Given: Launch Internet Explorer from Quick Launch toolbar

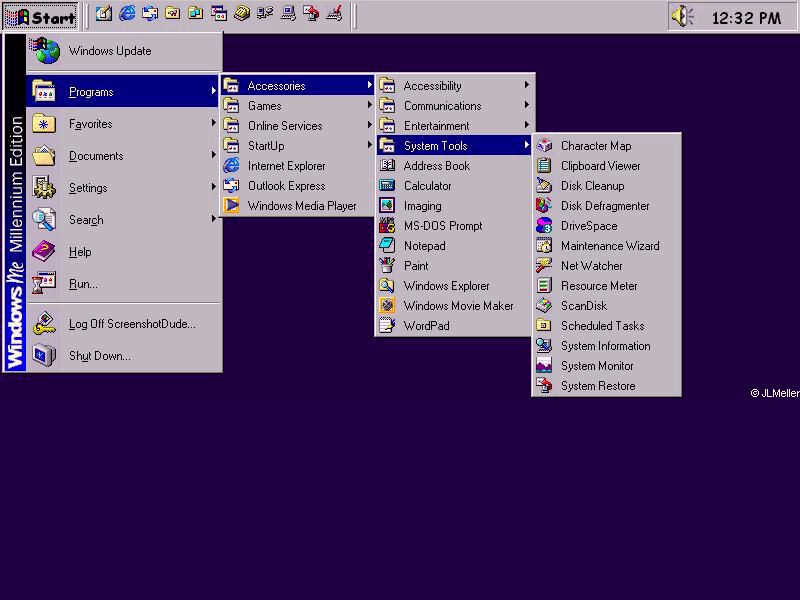Looking at the screenshot, I should [127, 14].
